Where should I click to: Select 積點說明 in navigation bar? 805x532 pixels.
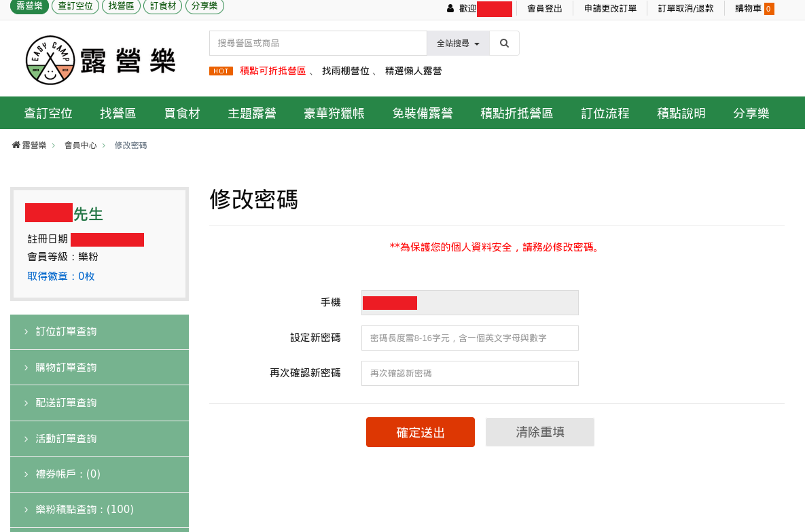pyautogui.click(x=681, y=113)
